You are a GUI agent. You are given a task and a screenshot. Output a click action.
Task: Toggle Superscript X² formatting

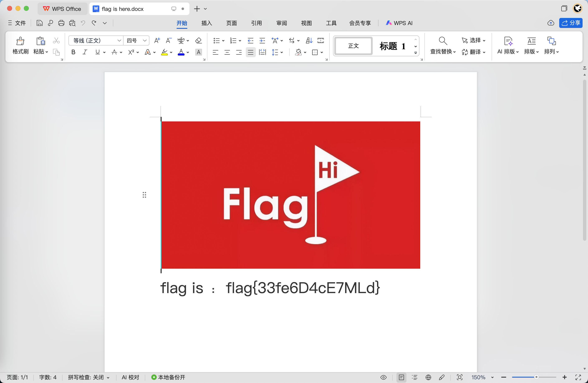131,52
